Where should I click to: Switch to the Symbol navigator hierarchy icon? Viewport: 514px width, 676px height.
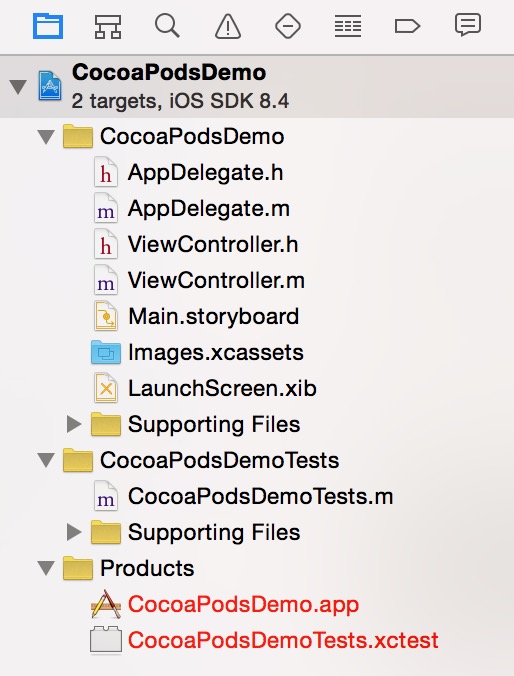(x=108, y=26)
